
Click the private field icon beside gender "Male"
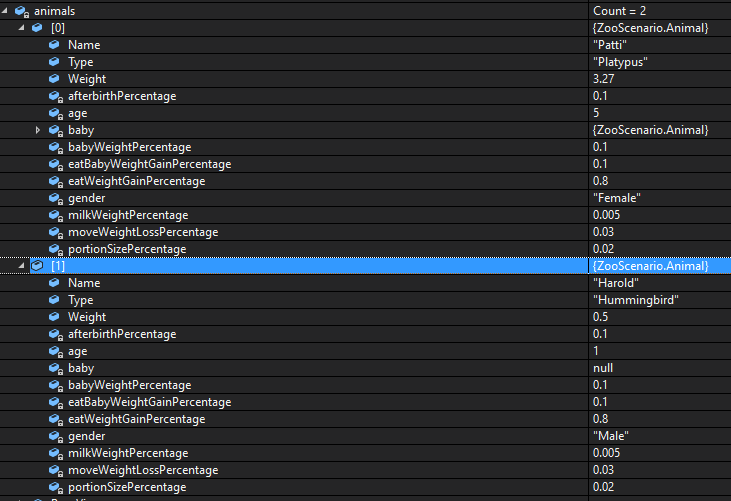pyautogui.click(x=56, y=436)
